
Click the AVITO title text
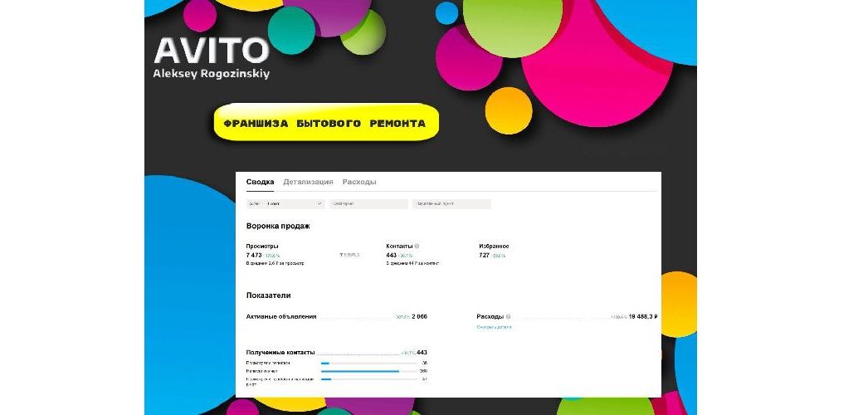tap(212, 51)
